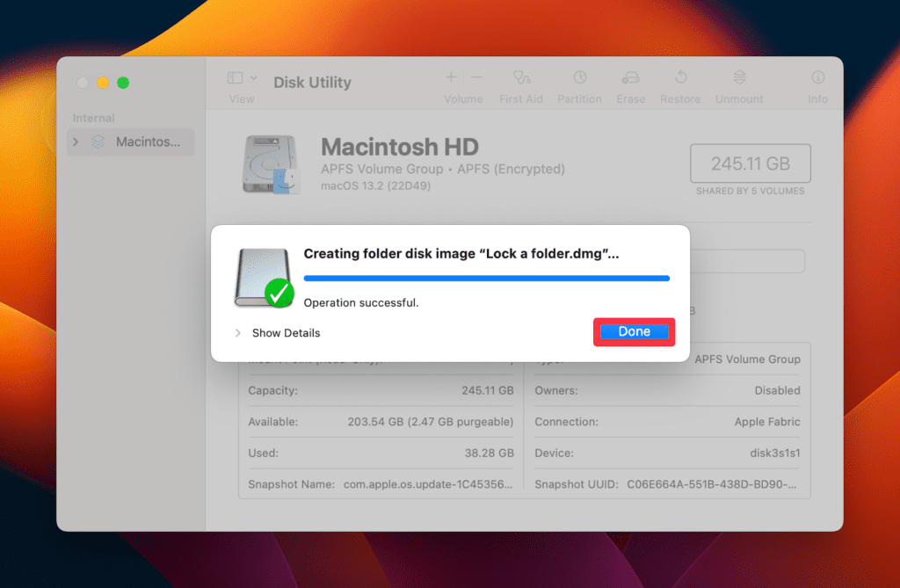Click the 'Creating folder disk image' heading
The width and height of the screenshot is (900, 588).
tap(461, 254)
